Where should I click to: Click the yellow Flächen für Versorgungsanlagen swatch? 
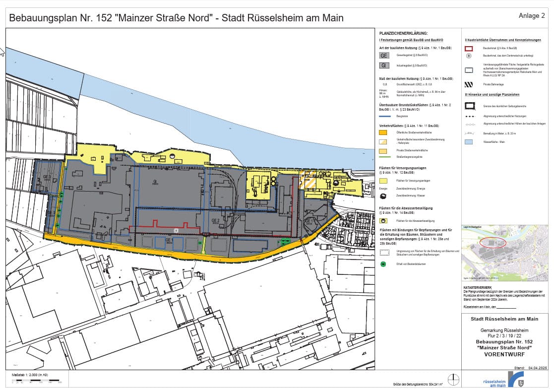click(x=383, y=181)
